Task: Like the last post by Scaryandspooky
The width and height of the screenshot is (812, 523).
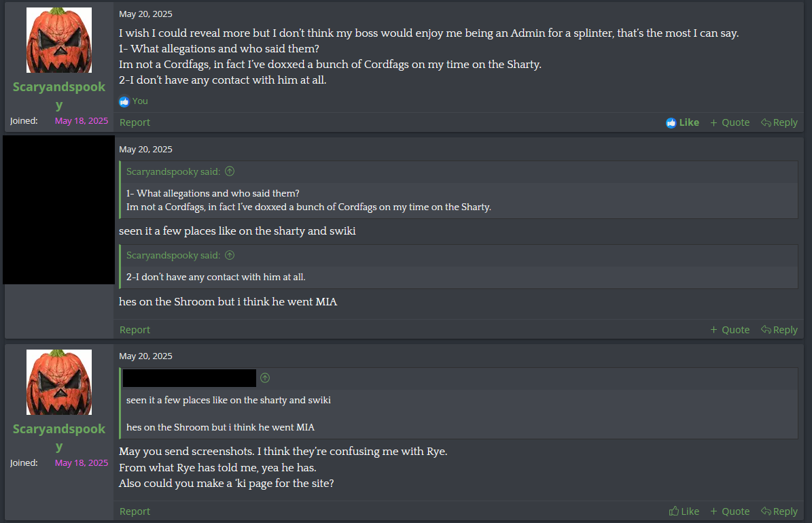Action: click(x=684, y=511)
